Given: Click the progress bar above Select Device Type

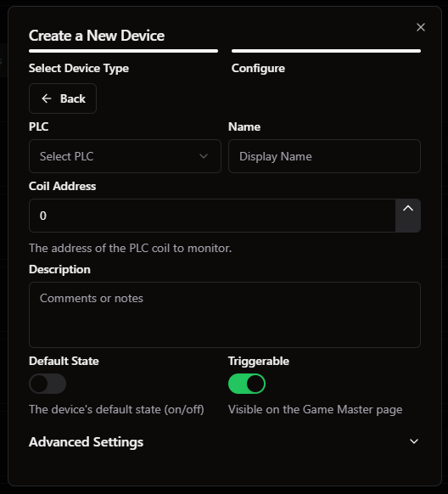Looking at the screenshot, I should [x=123, y=51].
